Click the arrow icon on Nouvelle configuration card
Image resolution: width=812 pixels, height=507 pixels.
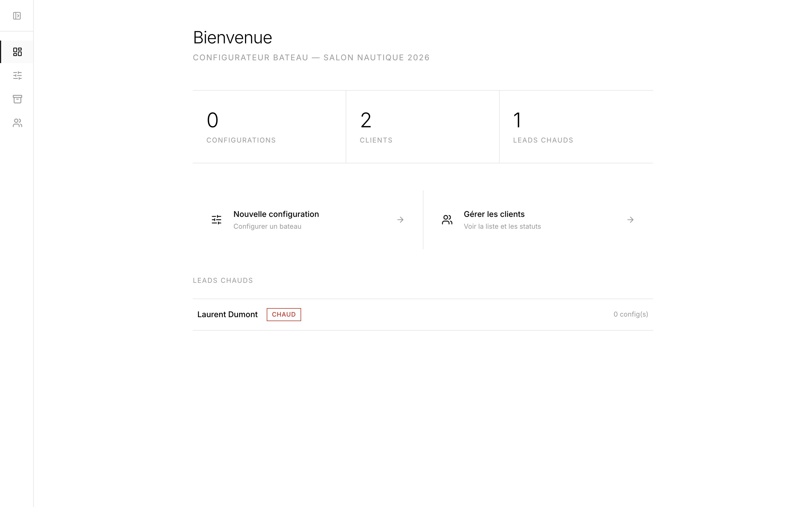pyautogui.click(x=401, y=219)
